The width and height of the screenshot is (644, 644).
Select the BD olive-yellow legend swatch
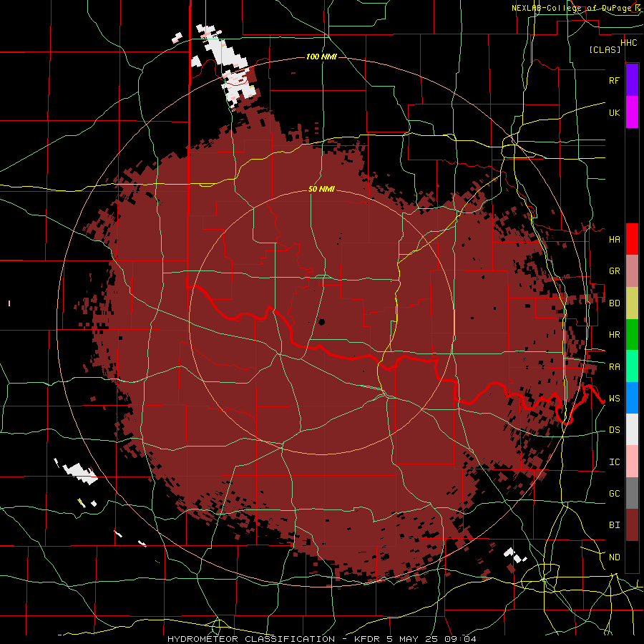click(632, 303)
